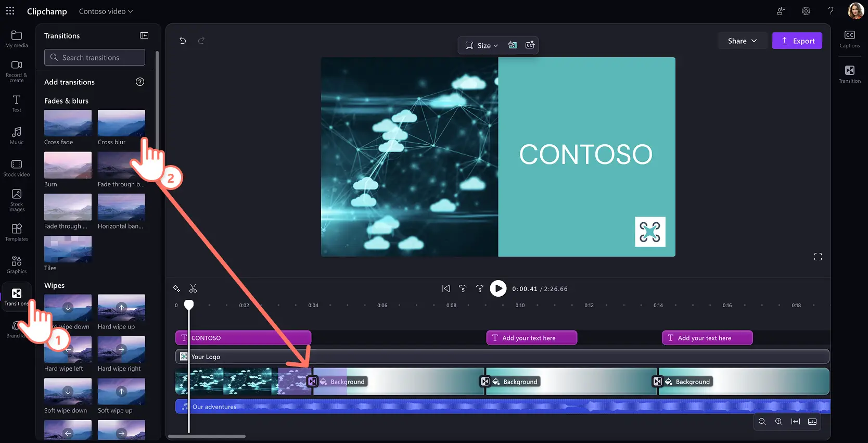Open Stock video sidebar tab
Viewport: 868px width, 443px height.
tap(17, 168)
